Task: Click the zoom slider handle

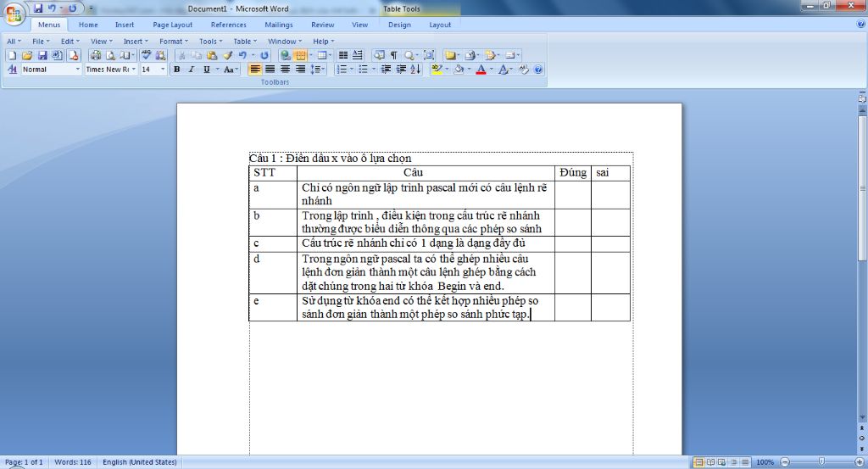Action: (x=821, y=461)
